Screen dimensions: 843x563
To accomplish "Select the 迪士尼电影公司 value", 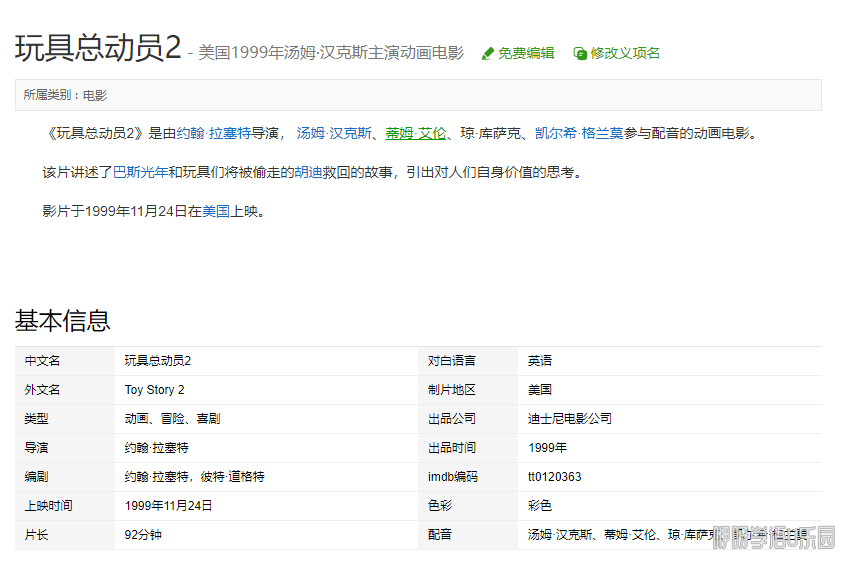I will [570, 419].
